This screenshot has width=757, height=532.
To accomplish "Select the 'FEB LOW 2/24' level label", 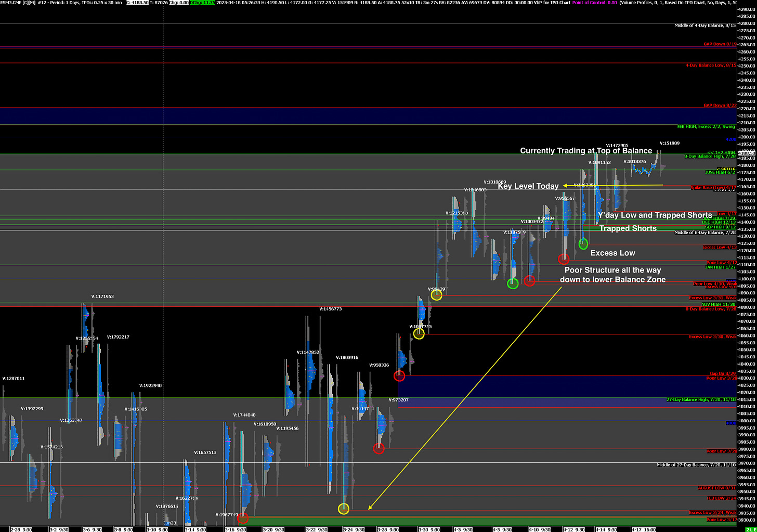I will point(721,499).
